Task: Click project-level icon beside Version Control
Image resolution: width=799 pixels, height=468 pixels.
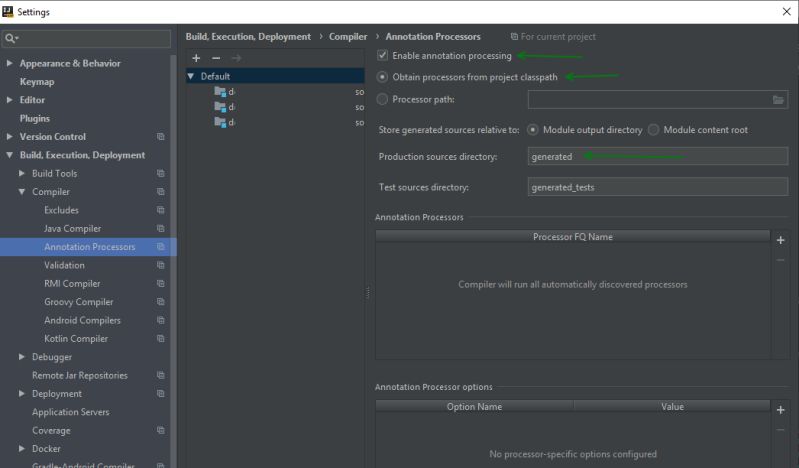Action: coord(161,137)
